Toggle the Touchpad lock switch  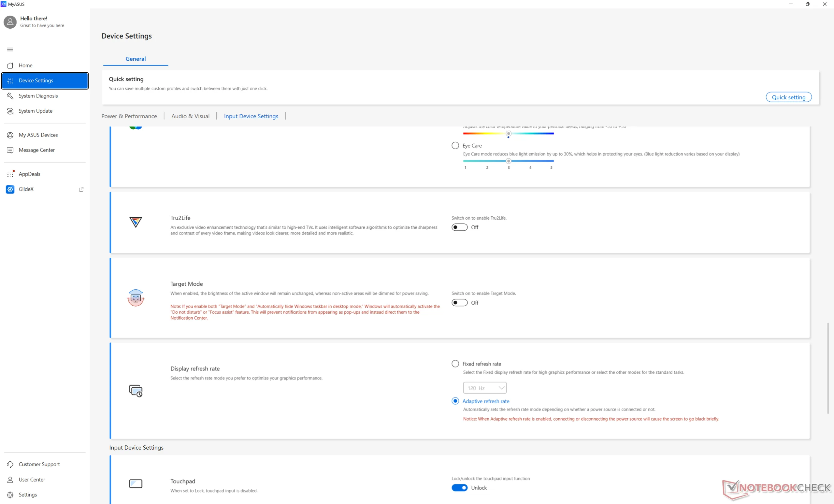click(459, 488)
